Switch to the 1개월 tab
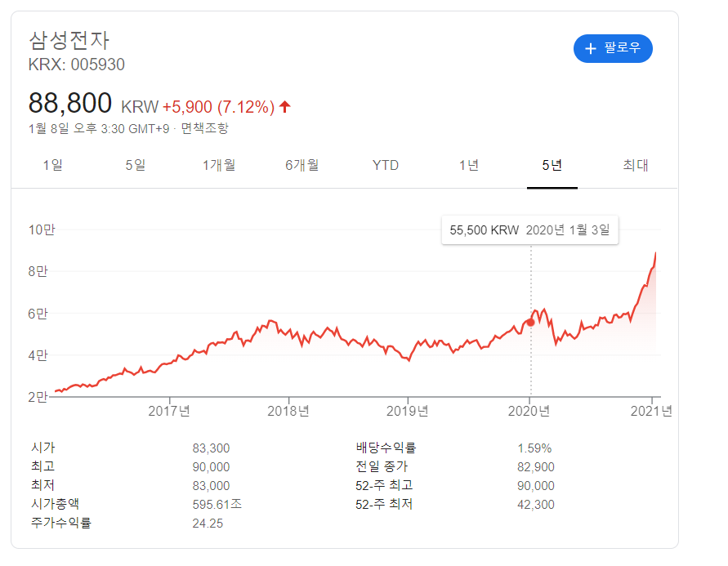728x566 pixels. pyautogui.click(x=219, y=165)
